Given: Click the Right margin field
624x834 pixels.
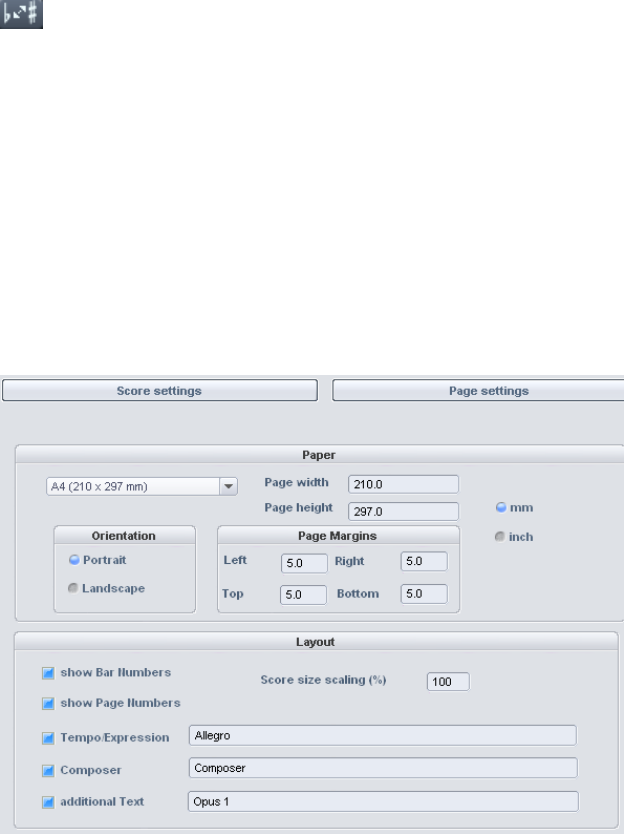Looking at the screenshot, I should tap(423, 561).
